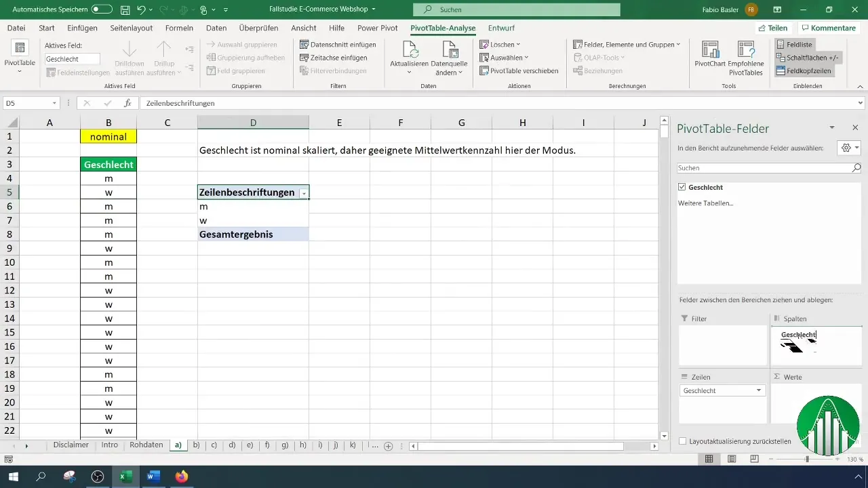Open PivotChart tool
Screen dimensions: 868x488
click(711, 58)
